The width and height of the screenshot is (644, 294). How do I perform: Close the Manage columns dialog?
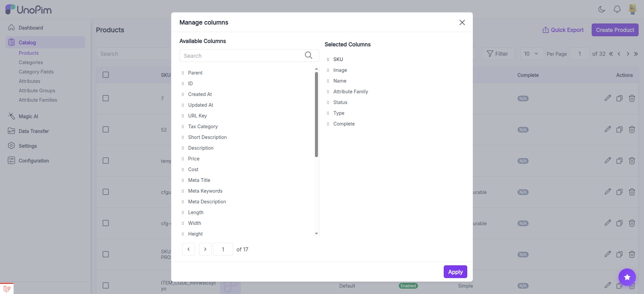pyautogui.click(x=462, y=22)
